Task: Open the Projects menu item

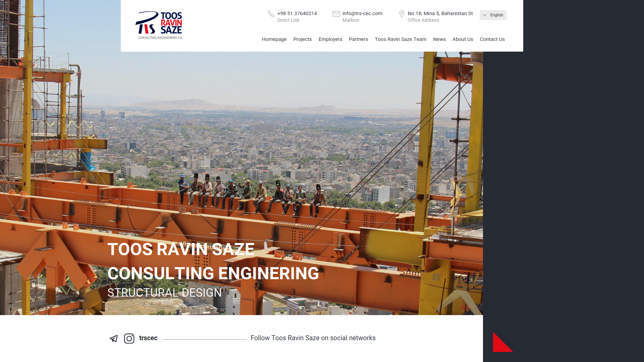Action: 303,39
